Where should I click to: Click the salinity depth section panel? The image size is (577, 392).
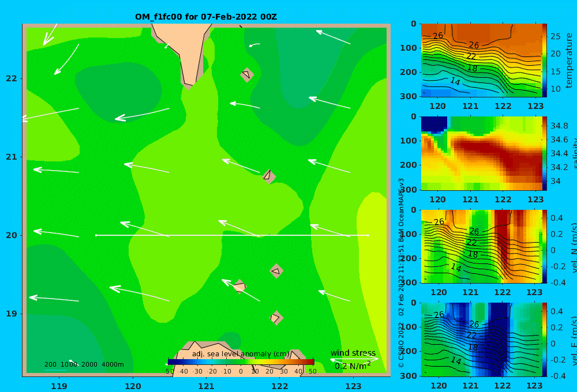482,153
